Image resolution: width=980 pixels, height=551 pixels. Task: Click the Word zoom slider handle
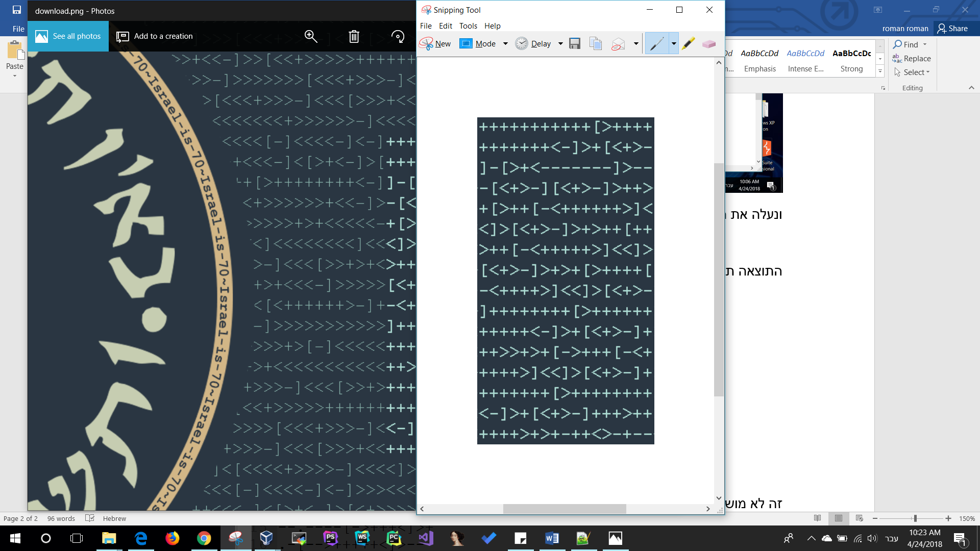915,518
